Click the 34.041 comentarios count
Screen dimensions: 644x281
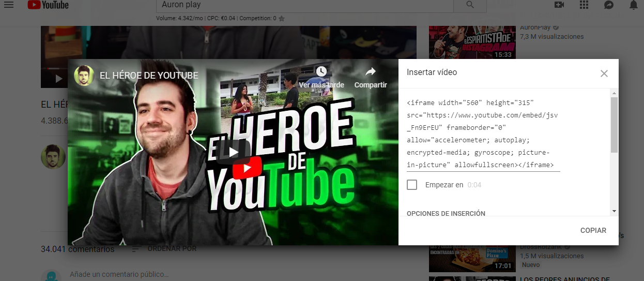pyautogui.click(x=78, y=249)
